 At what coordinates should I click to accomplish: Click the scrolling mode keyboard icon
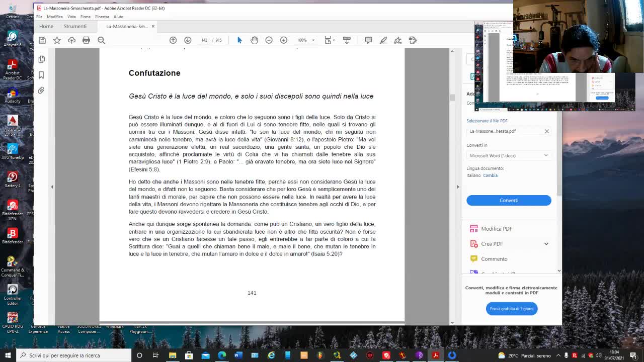tap(347, 40)
